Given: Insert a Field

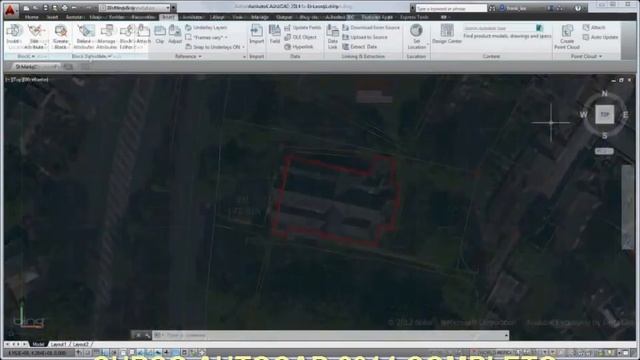Looking at the screenshot, I should coord(275,34).
